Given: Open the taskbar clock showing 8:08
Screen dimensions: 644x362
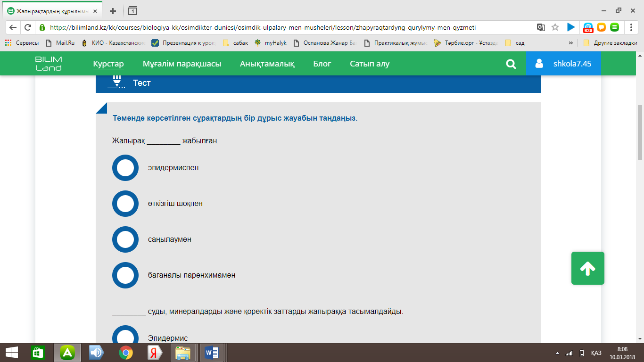Looking at the screenshot, I should [622, 352].
